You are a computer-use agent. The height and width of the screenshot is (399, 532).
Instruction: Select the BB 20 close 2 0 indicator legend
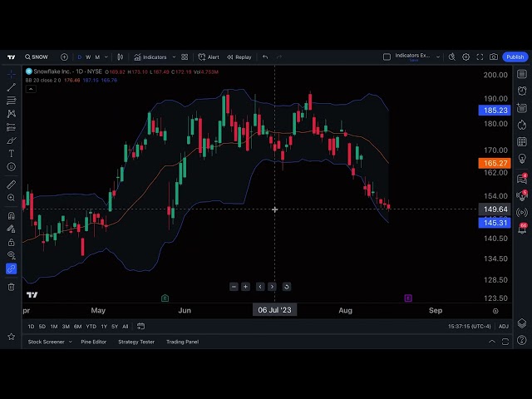tap(43, 81)
